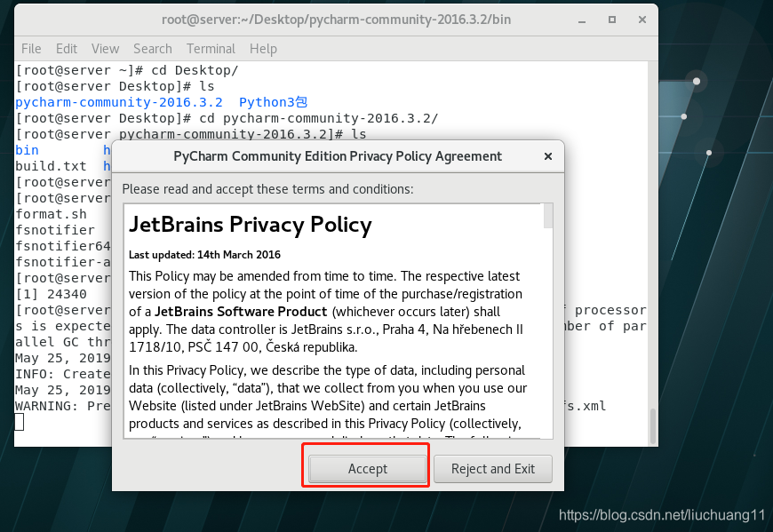The height and width of the screenshot is (532, 773).
Task: Open the terminal View menu
Action: point(105,49)
